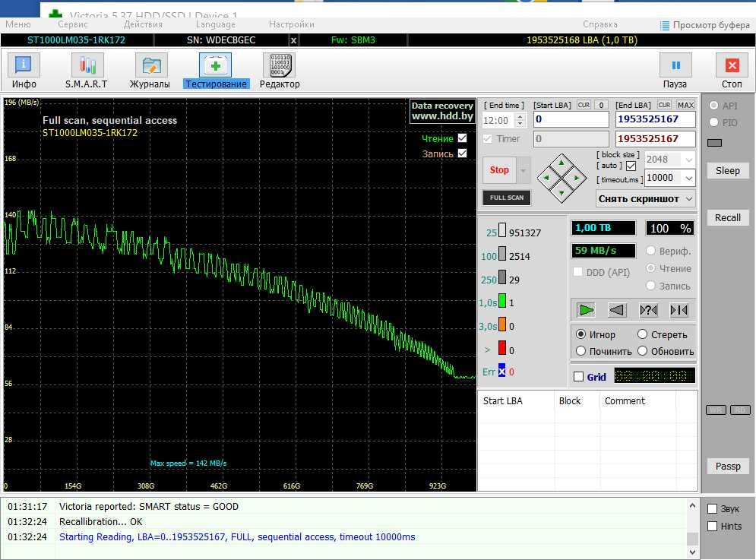Click the WR indicator button
Viewport: 756px width, 560px height.
click(x=716, y=410)
